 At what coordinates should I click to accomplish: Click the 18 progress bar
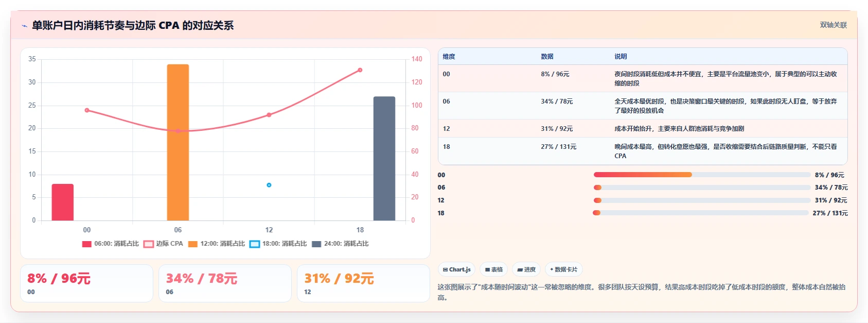pos(701,213)
